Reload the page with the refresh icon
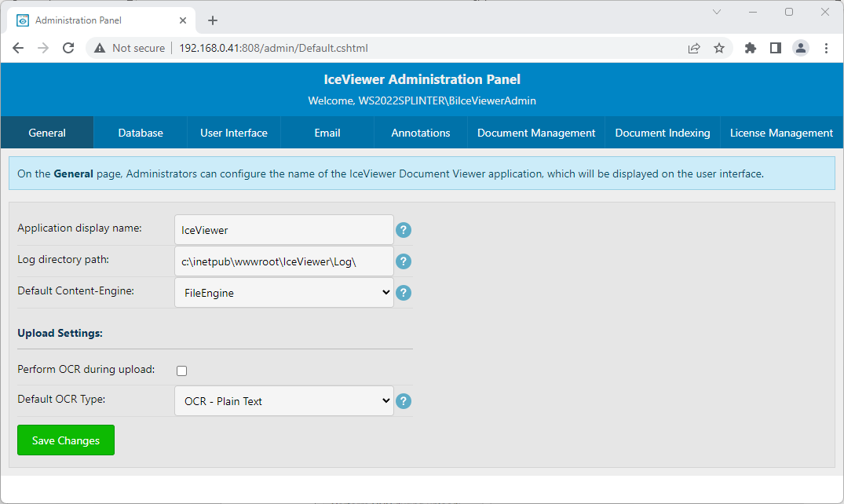 click(x=68, y=48)
